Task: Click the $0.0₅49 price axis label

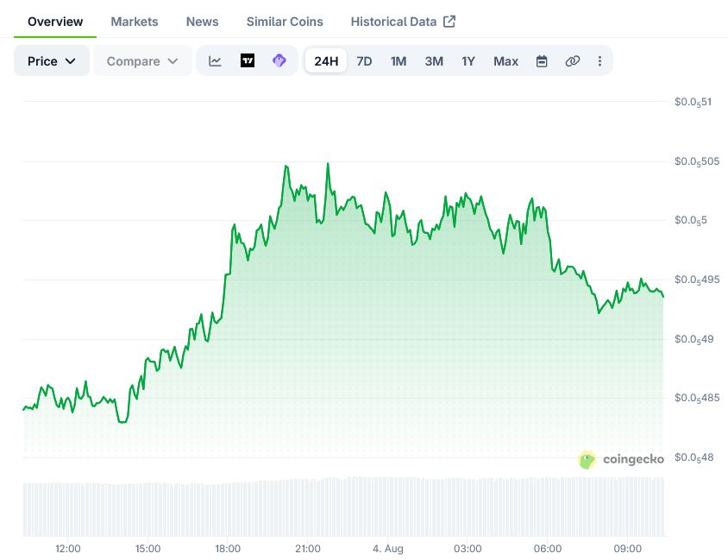Action: tap(693, 339)
